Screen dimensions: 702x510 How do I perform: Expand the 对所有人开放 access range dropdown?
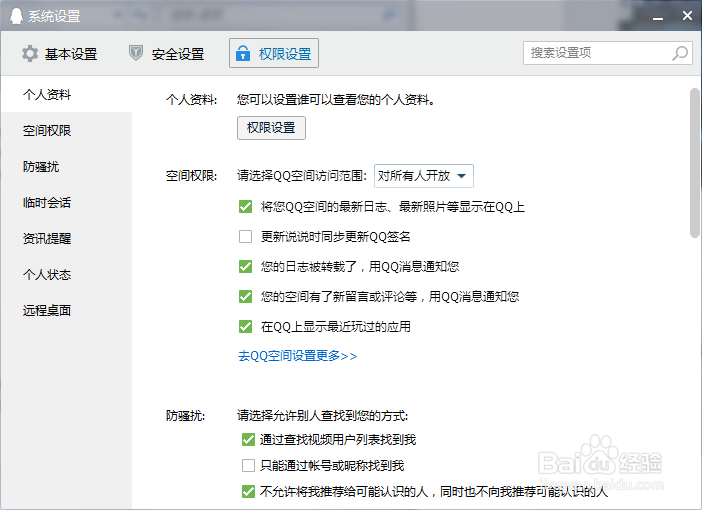424,176
